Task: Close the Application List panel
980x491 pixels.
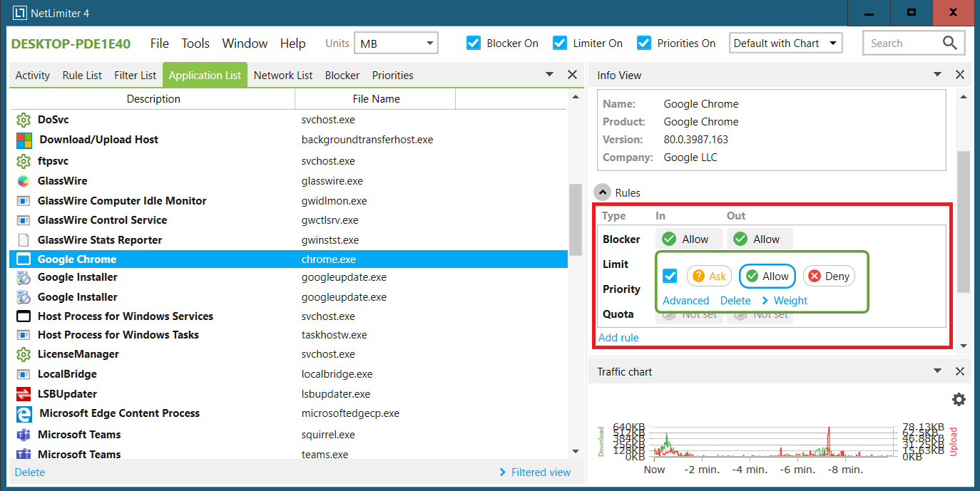Action: [572, 75]
